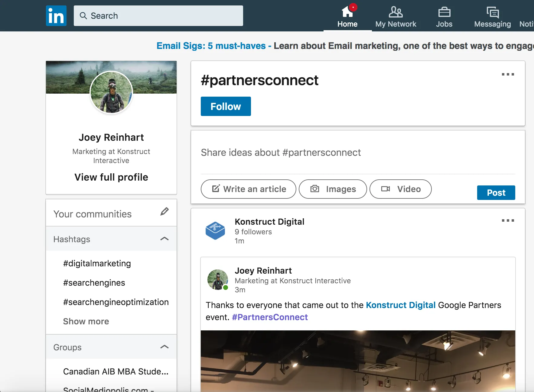Click Joey Reinhart name in sidebar

(111, 137)
